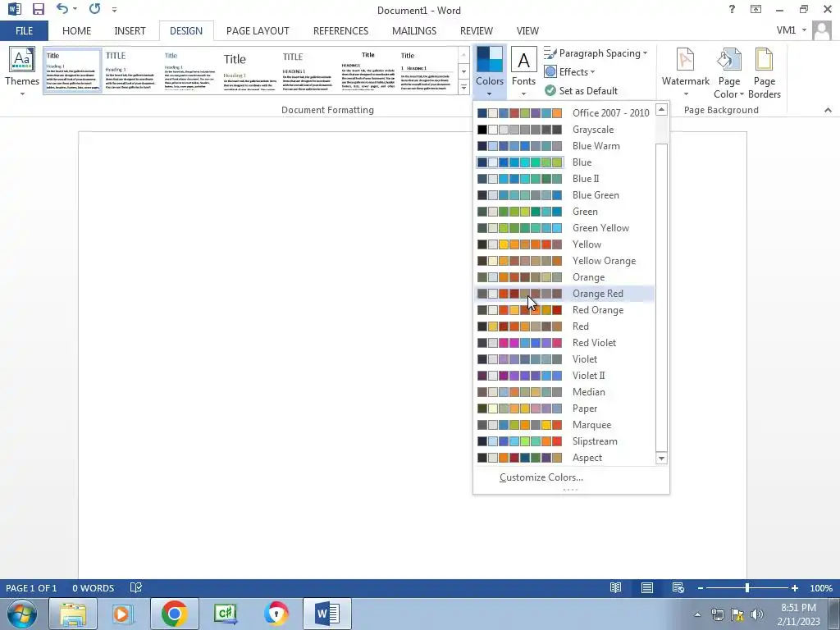
Task: Open the Themes gallery
Action: [22, 72]
